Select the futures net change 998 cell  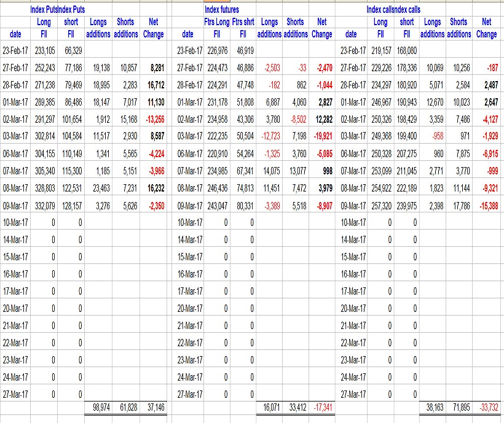point(326,170)
